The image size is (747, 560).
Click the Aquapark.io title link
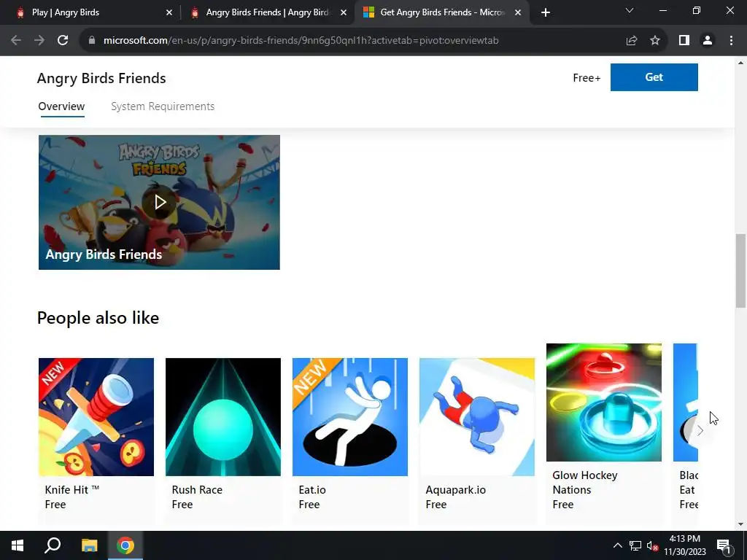(x=455, y=489)
